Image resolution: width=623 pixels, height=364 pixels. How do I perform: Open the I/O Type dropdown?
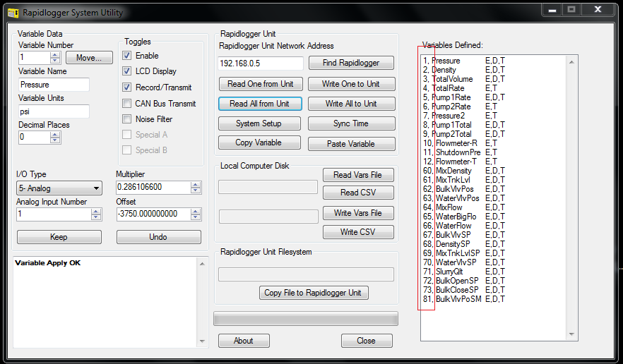click(x=59, y=188)
